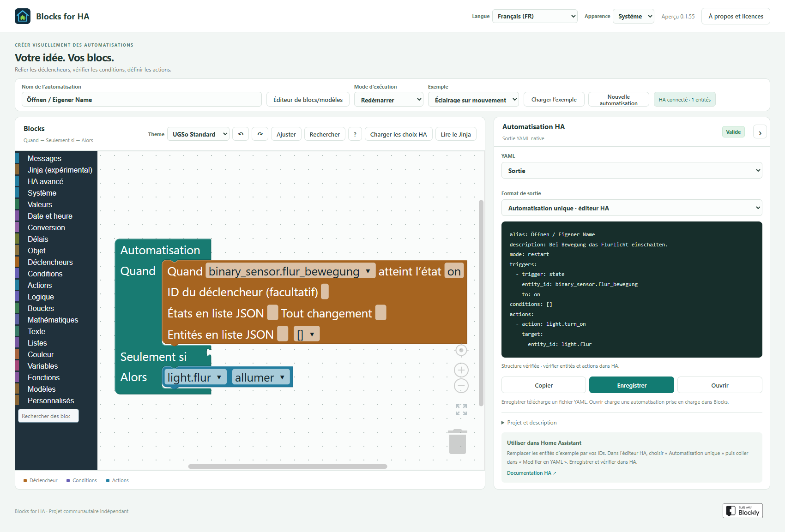785x532 pixels.
Task: Redo the last block change
Action: 260,134
